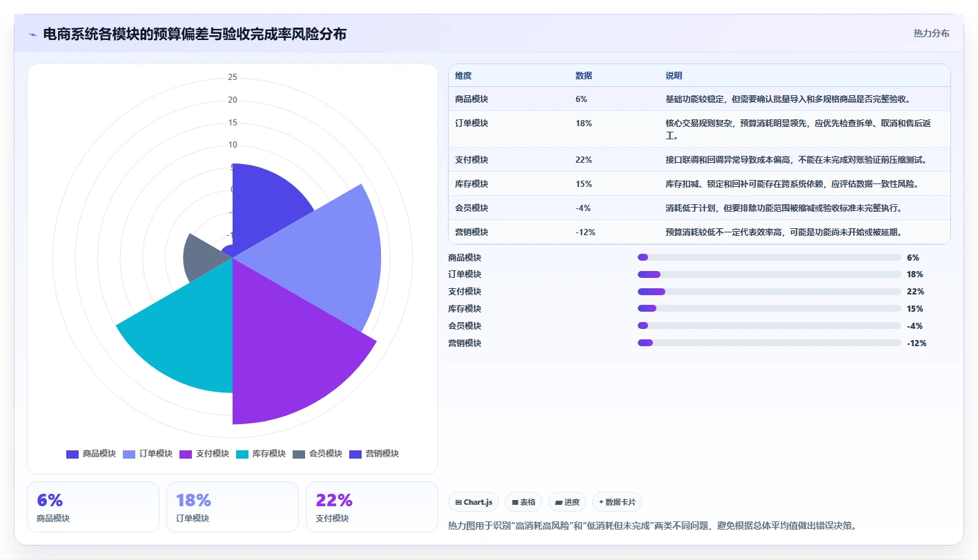The height and width of the screenshot is (560, 978).
Task: Click the Chart.js tag chip
Action: point(473,502)
